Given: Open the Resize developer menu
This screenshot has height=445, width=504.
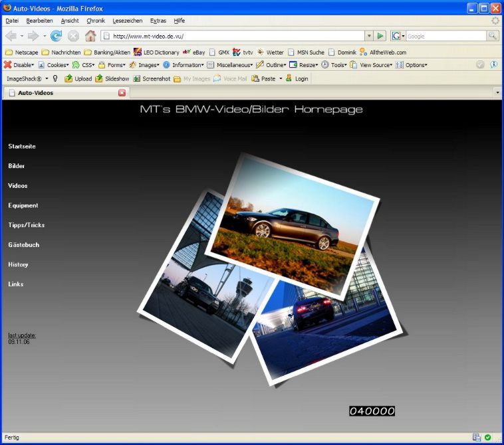Looking at the screenshot, I should click(303, 65).
